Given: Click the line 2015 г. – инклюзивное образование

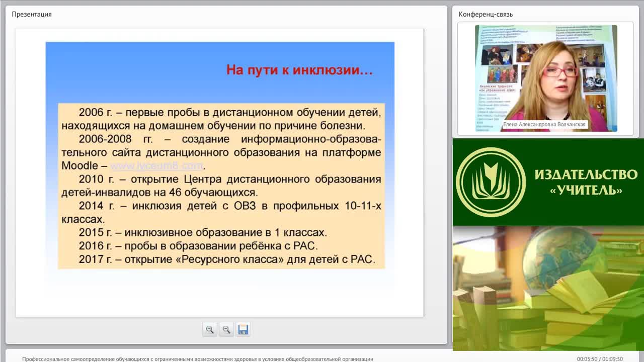Looking at the screenshot, I should pos(203,232).
